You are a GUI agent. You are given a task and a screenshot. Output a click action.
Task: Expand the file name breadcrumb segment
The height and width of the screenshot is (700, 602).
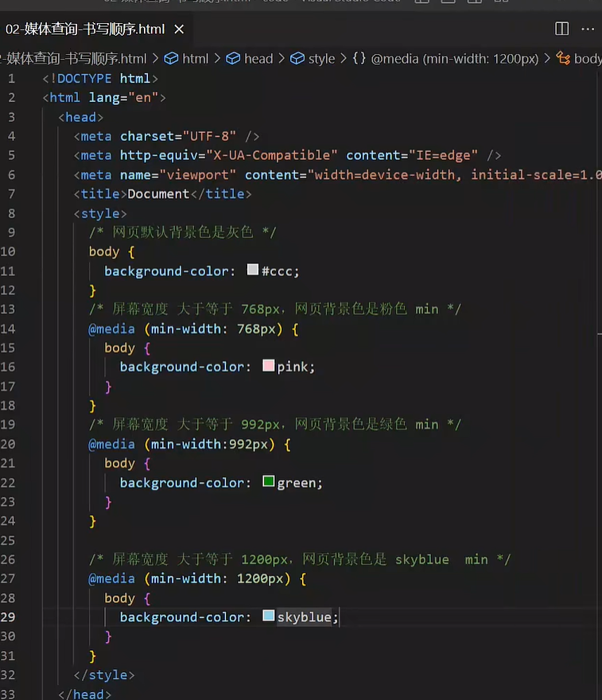click(x=76, y=59)
